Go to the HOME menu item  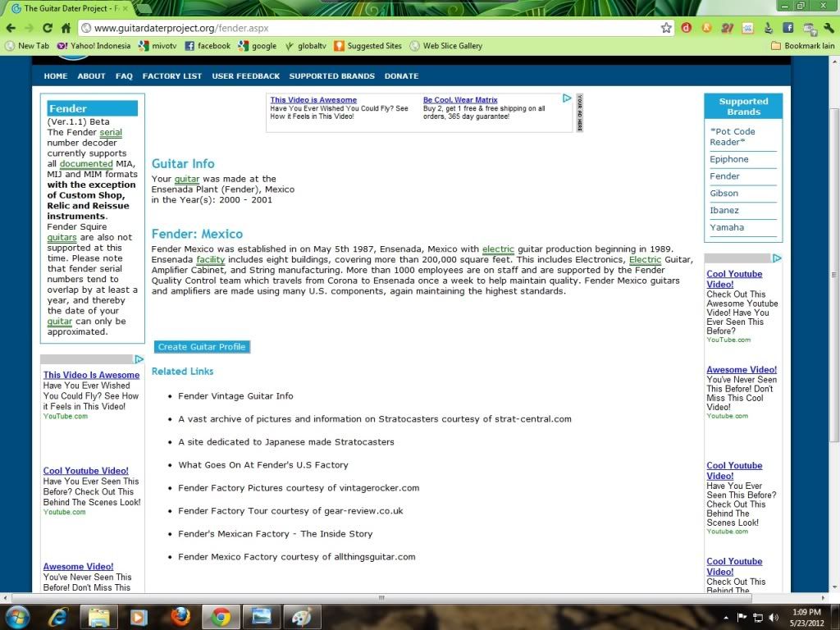click(x=56, y=76)
